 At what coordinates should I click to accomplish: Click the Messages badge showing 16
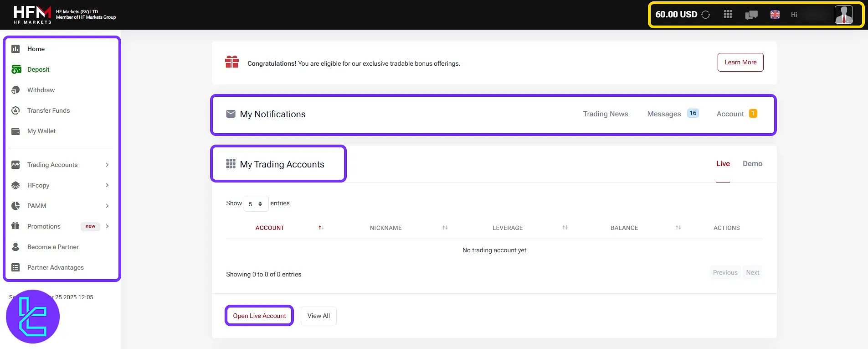point(693,113)
